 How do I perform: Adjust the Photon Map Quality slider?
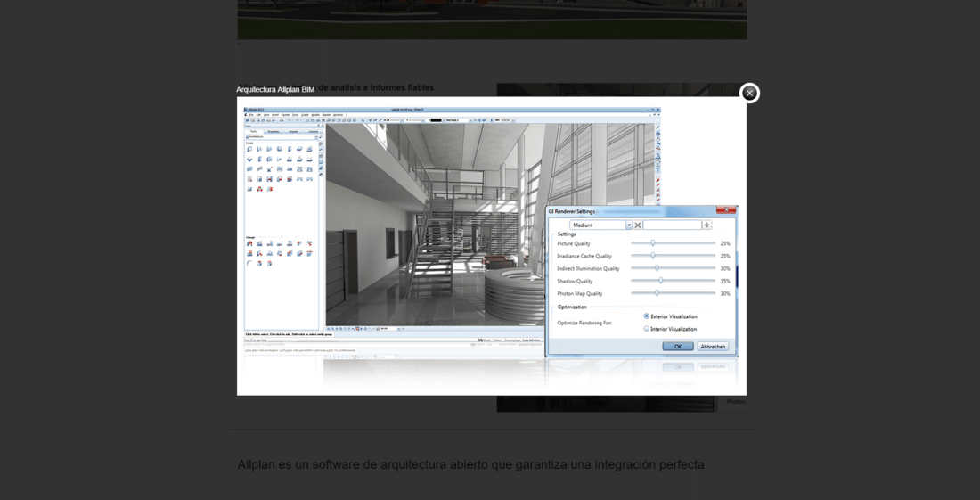674,293
